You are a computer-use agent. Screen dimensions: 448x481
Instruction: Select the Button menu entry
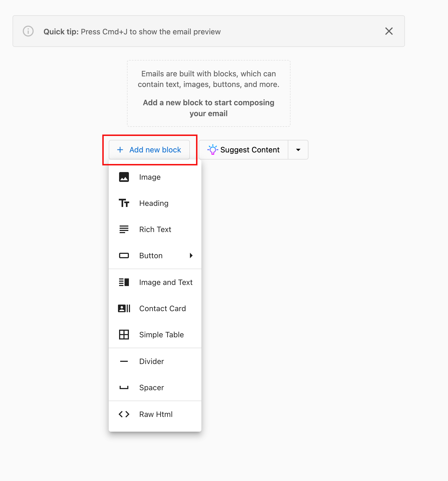[155, 255]
